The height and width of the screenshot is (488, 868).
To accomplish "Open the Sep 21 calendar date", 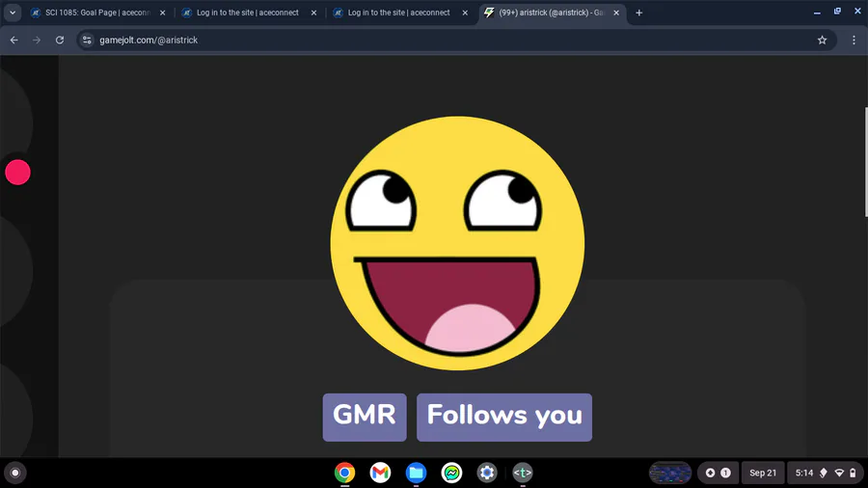I will point(763,473).
